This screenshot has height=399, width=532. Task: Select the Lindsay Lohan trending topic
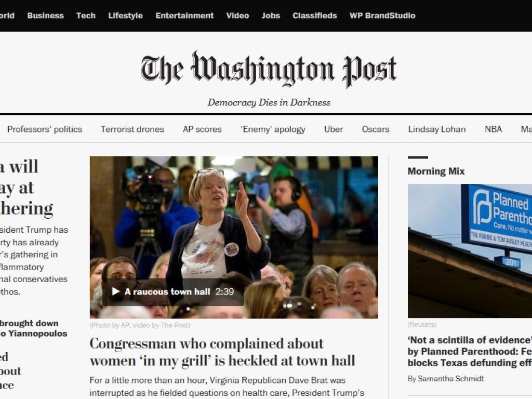(x=437, y=129)
